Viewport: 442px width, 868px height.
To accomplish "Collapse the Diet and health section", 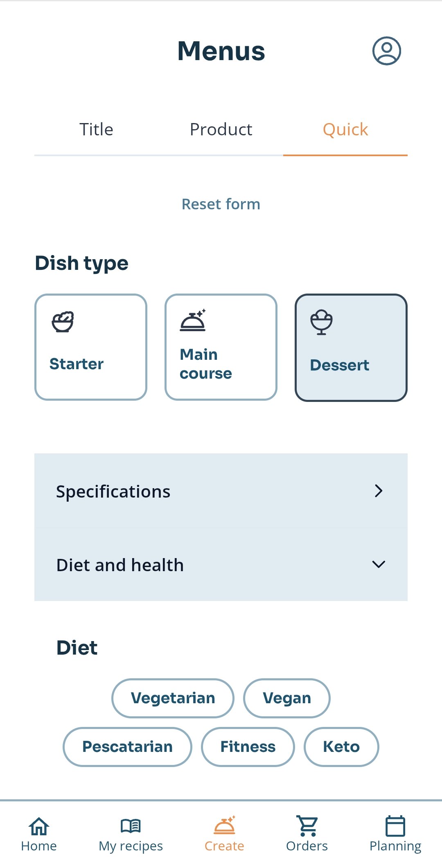I will pos(221,565).
